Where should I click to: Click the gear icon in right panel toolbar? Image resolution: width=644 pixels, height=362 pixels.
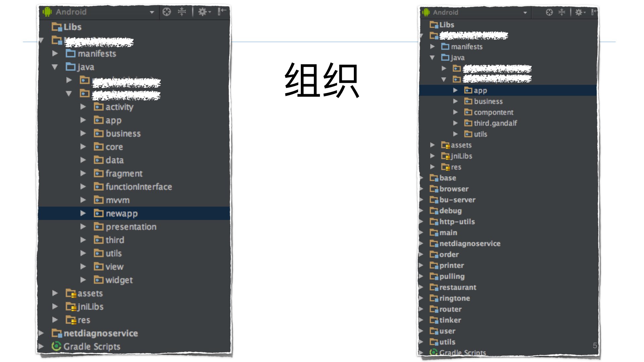[x=578, y=12]
